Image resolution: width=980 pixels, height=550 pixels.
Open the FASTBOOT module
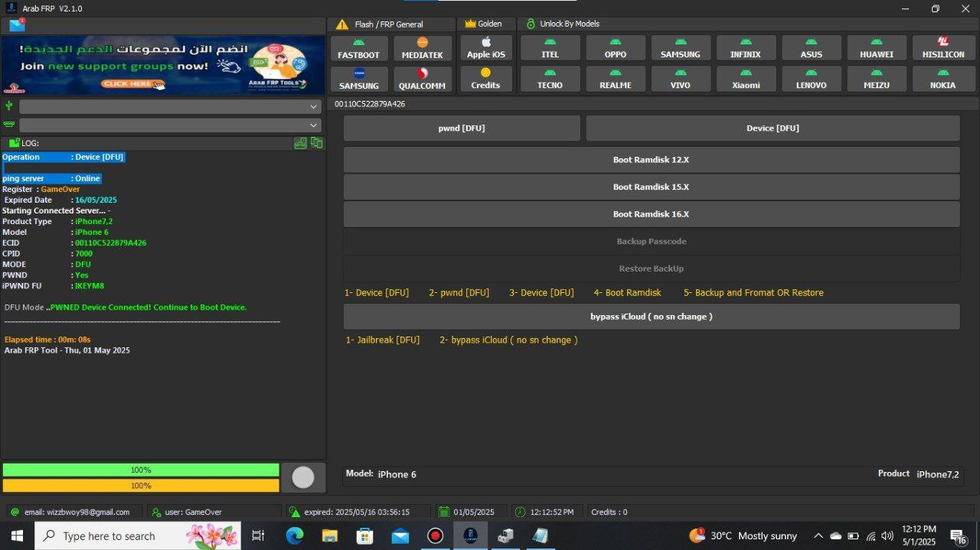[359, 48]
